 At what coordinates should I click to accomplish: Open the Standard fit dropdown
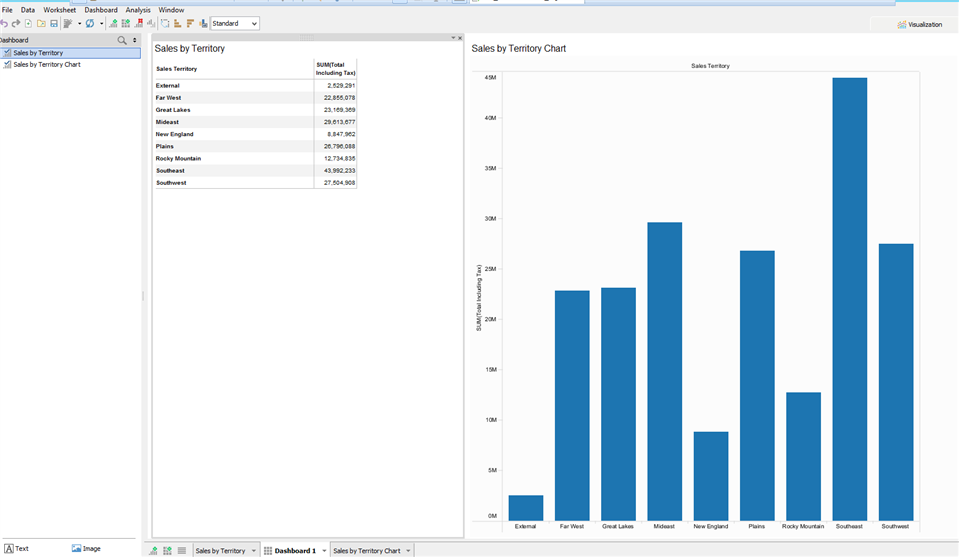pos(235,23)
